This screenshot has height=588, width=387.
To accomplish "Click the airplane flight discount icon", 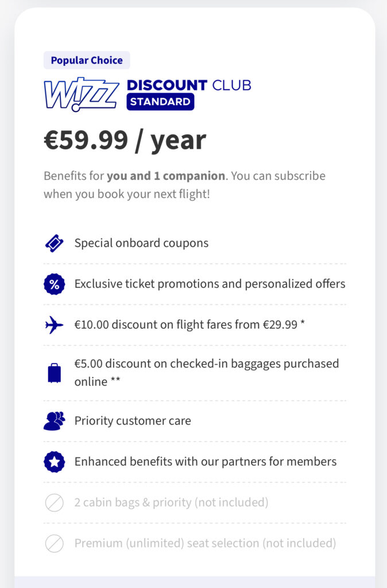I will pos(55,324).
